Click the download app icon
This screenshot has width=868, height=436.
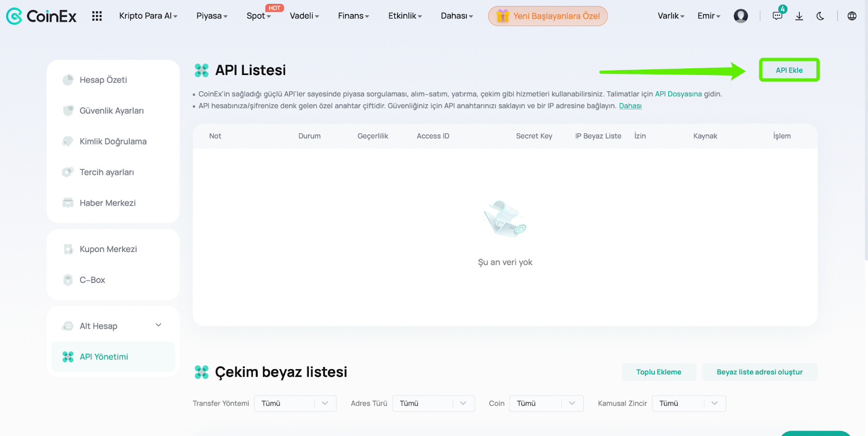(x=799, y=16)
